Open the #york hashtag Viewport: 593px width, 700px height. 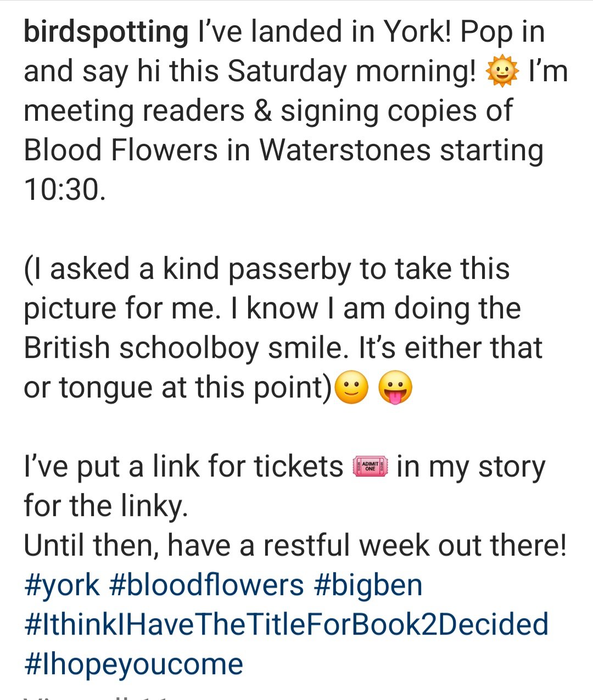coord(62,585)
